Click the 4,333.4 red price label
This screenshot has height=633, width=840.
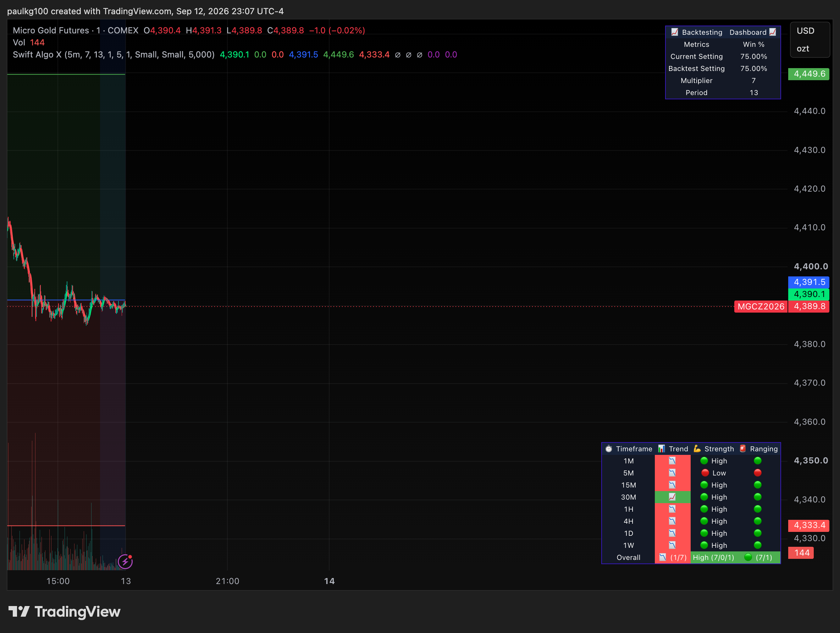809,525
